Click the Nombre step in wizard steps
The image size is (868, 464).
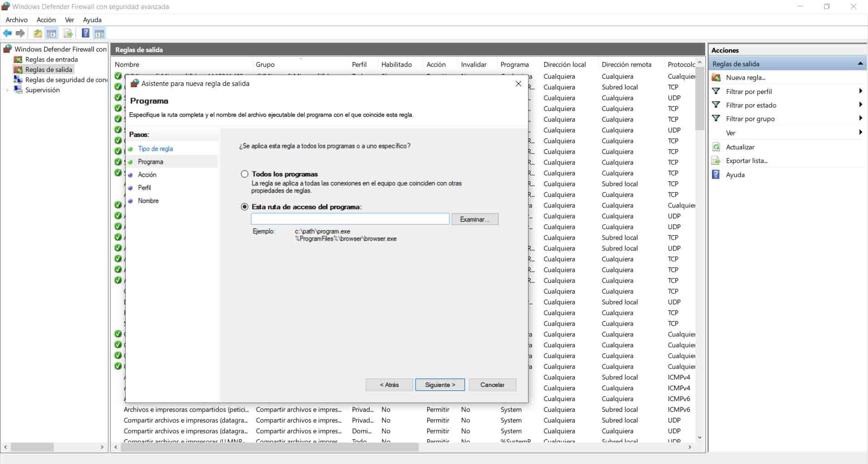point(148,201)
